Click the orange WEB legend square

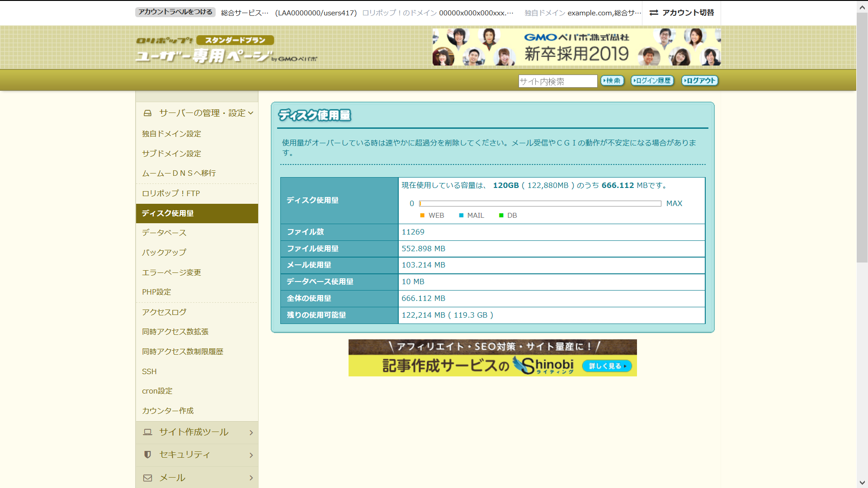(422, 216)
